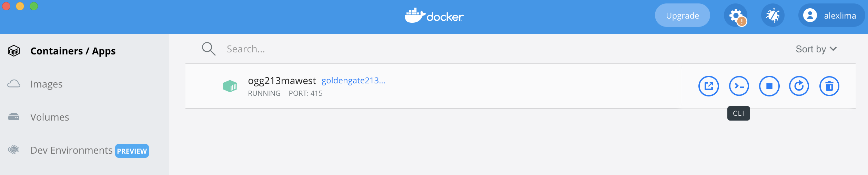Open the troubleshoot bug icon
The width and height of the screenshot is (868, 175).
(x=773, y=16)
